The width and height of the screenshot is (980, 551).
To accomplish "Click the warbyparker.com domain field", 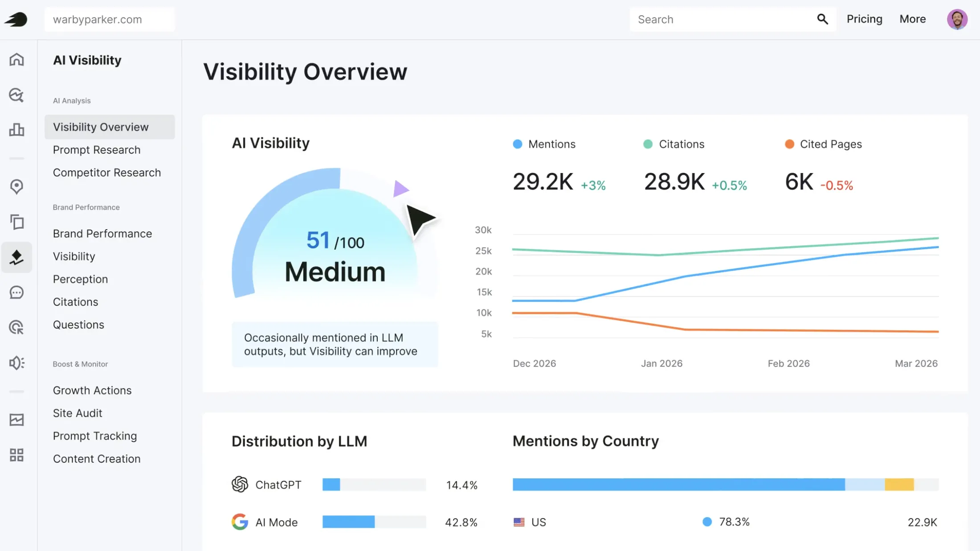I will pyautogui.click(x=110, y=19).
